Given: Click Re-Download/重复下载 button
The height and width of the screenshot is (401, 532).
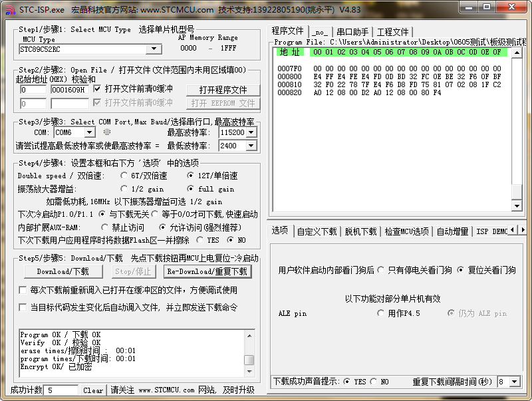Looking at the screenshot, I should (x=207, y=271).
